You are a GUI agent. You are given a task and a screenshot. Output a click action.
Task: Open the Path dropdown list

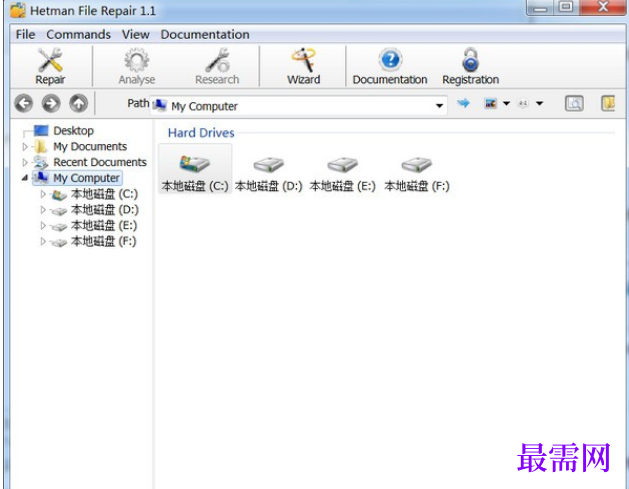440,106
